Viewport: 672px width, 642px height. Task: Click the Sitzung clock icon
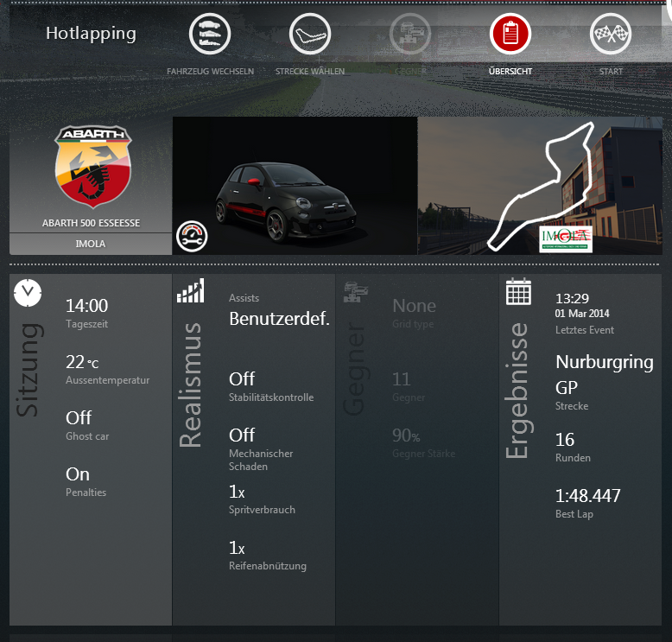tap(28, 293)
